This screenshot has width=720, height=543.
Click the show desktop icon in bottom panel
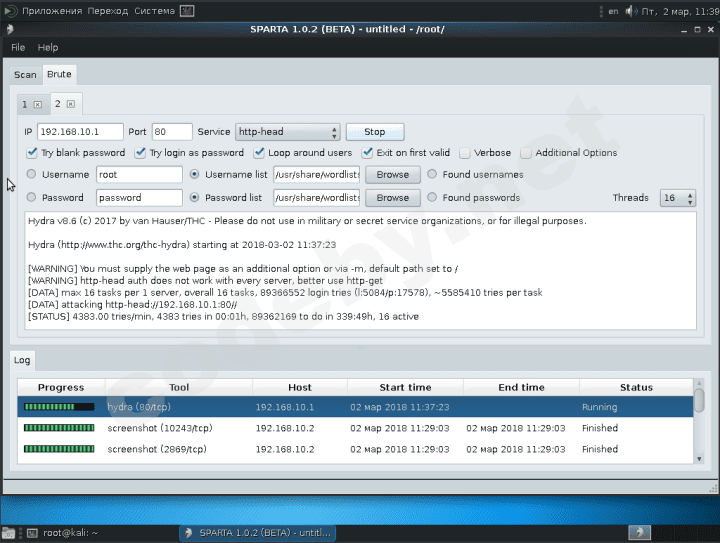pyautogui.click(x=9, y=533)
